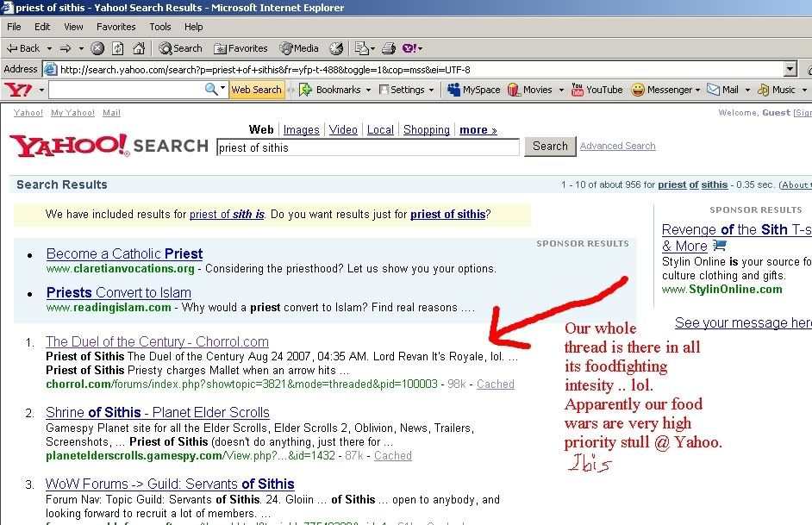Open the 'Become a Catholic Priest' sponsor link
The width and height of the screenshot is (812, 525).
(x=124, y=253)
